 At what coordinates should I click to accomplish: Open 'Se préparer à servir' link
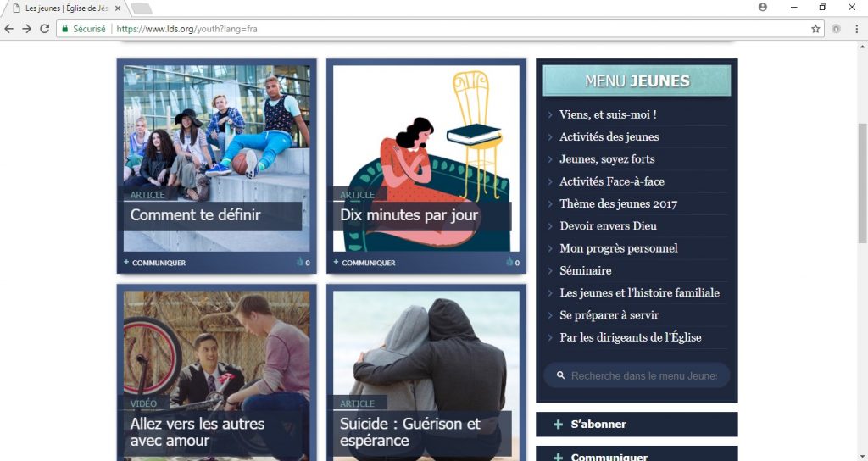(x=609, y=315)
